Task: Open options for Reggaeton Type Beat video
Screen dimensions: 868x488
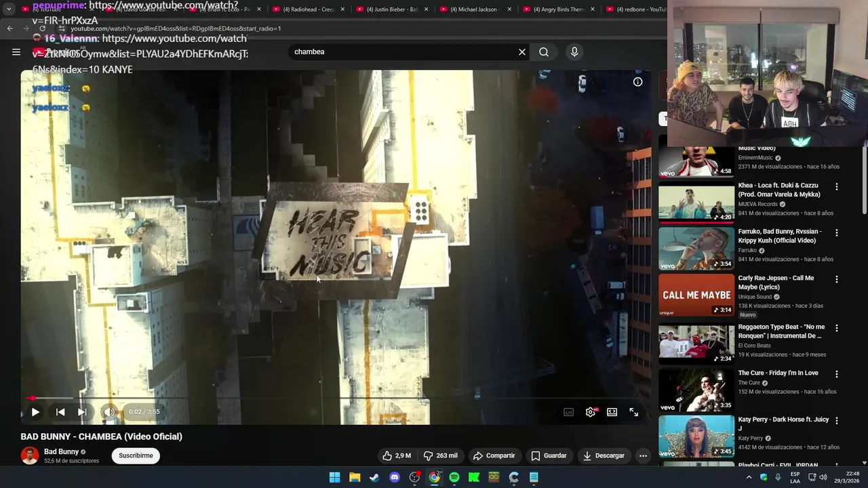Action: 836,328
